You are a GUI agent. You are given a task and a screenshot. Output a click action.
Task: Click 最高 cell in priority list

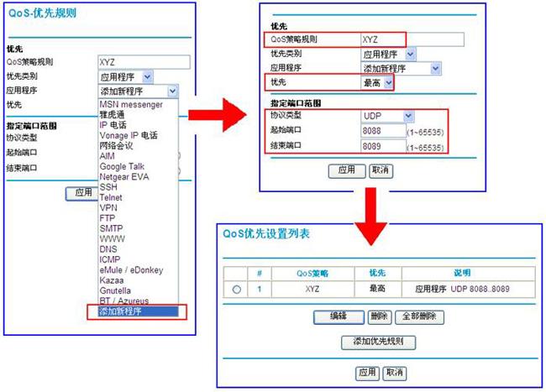pos(378,289)
